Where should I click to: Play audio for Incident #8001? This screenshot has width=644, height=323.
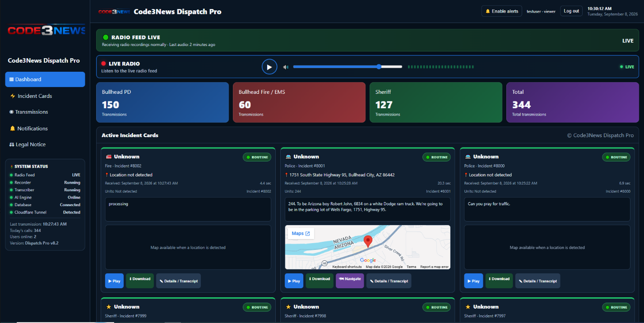294,281
